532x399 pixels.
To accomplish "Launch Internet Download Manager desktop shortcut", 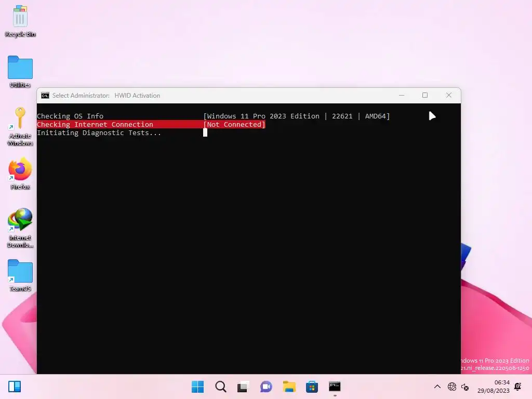I will click(20, 228).
